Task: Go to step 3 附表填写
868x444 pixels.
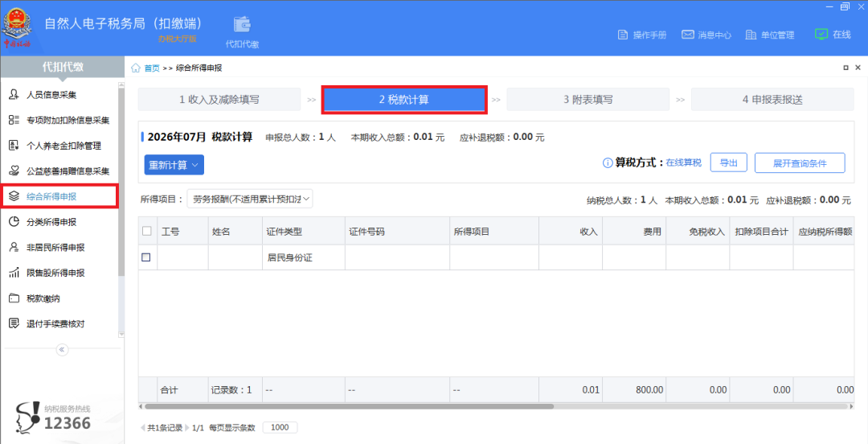Action: 588,100
